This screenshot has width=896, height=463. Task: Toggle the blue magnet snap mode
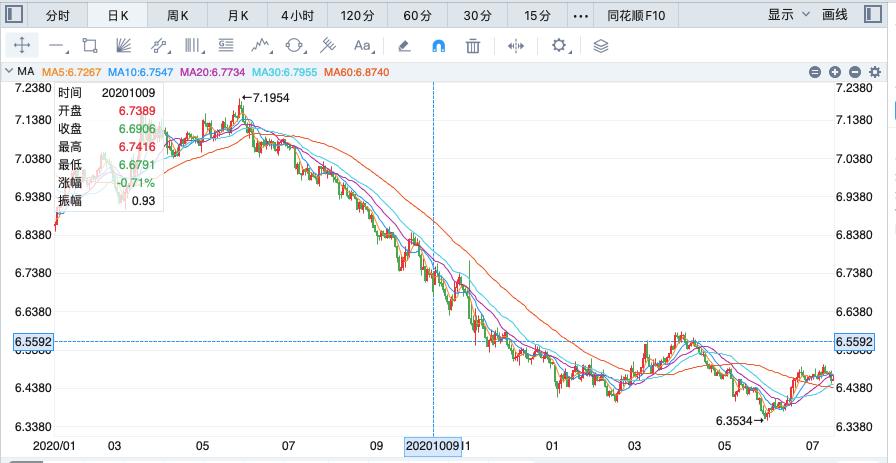438,46
